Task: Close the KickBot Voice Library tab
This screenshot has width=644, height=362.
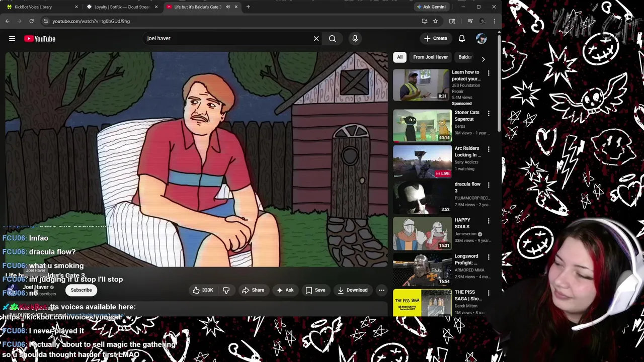Action: (76, 7)
